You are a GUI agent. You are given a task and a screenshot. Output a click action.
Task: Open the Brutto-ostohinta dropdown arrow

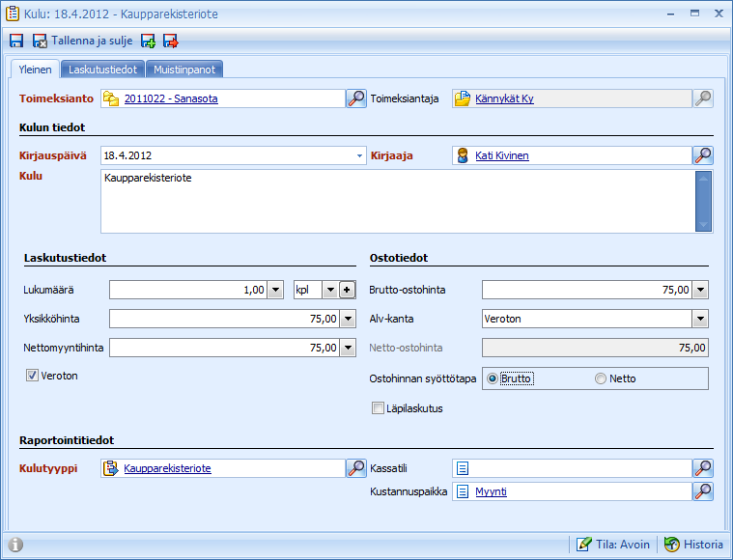pos(700,290)
